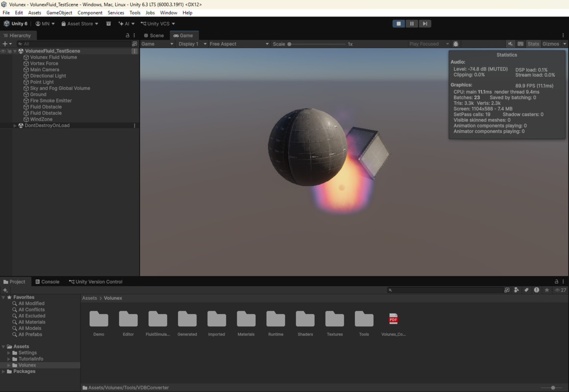Click the Assets breadcrumb link
Image resolution: width=569 pixels, height=392 pixels.
pyautogui.click(x=89, y=298)
